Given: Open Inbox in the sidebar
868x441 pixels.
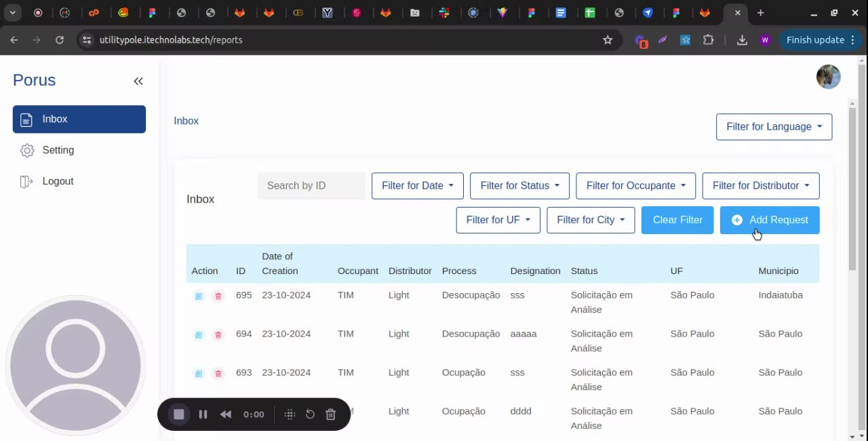Looking at the screenshot, I should tap(79, 119).
